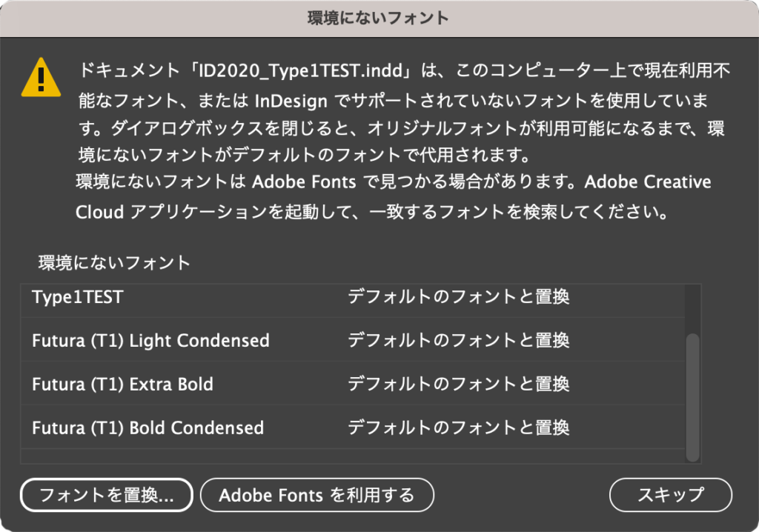Click Type1TEST's デフォルトのフォントと置換 status
The width and height of the screenshot is (759, 532).
pos(458,297)
